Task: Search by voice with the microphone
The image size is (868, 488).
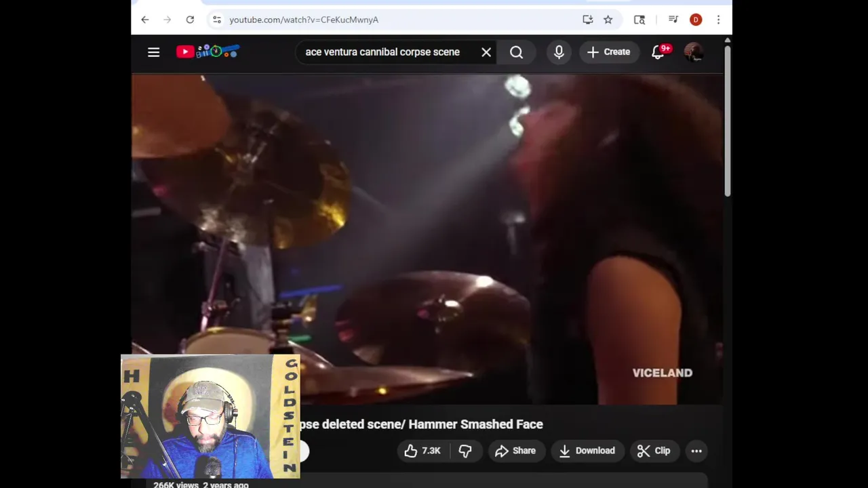Action: click(559, 52)
